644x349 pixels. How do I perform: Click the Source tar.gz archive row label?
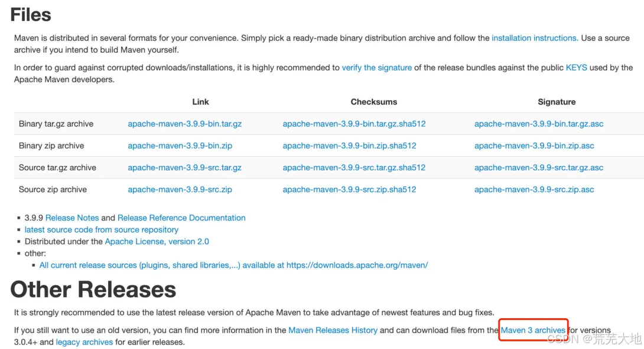point(57,167)
